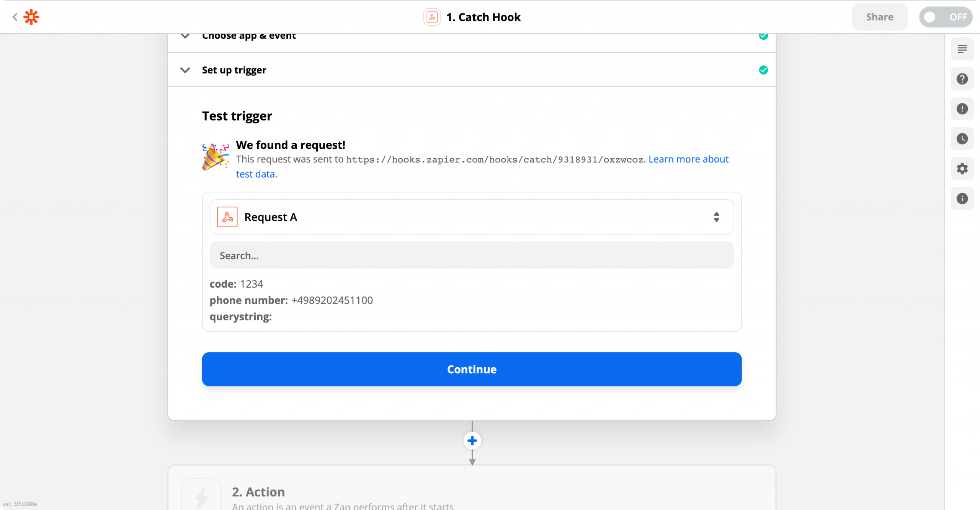Open Zap settings gear icon

click(x=962, y=169)
